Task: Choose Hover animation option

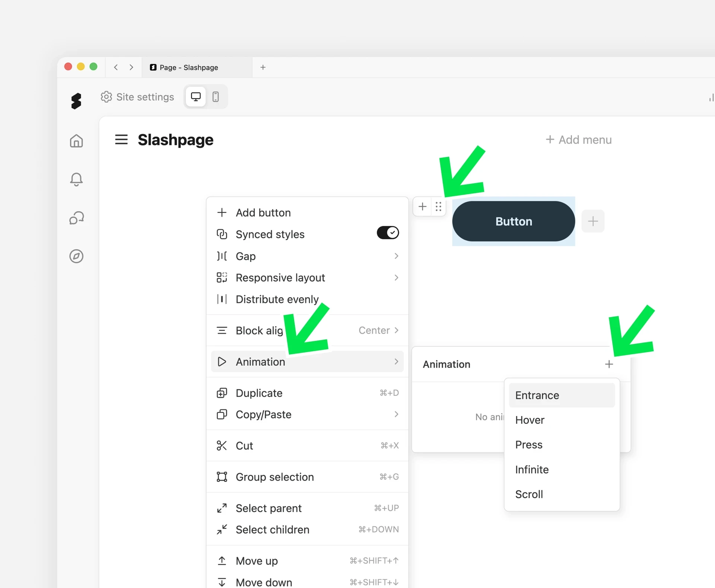Action: coord(562,420)
